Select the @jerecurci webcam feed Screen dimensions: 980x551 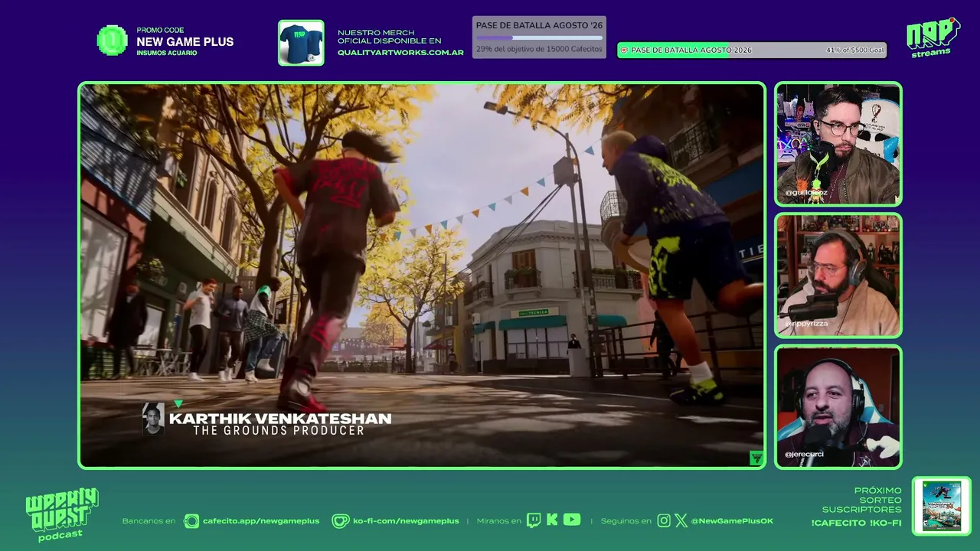click(838, 406)
